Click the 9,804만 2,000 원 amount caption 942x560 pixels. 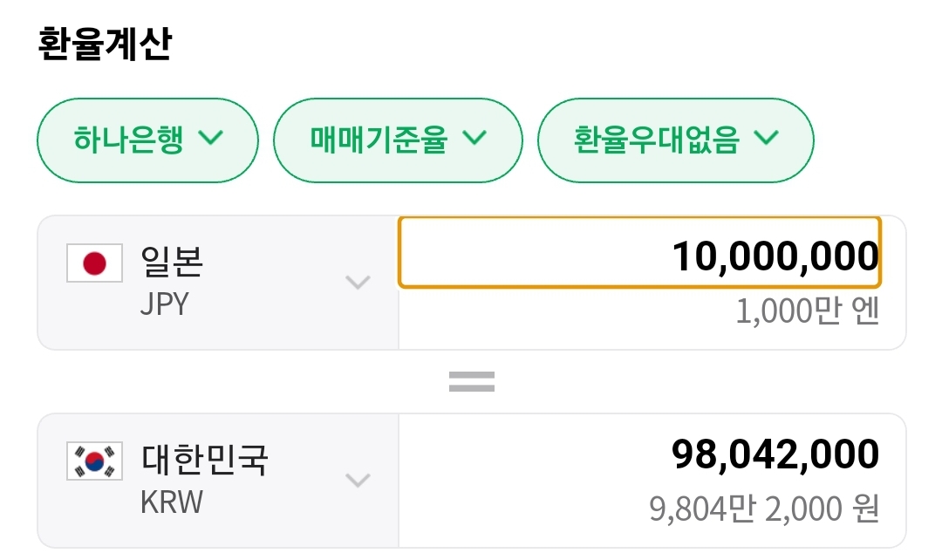[764, 509]
